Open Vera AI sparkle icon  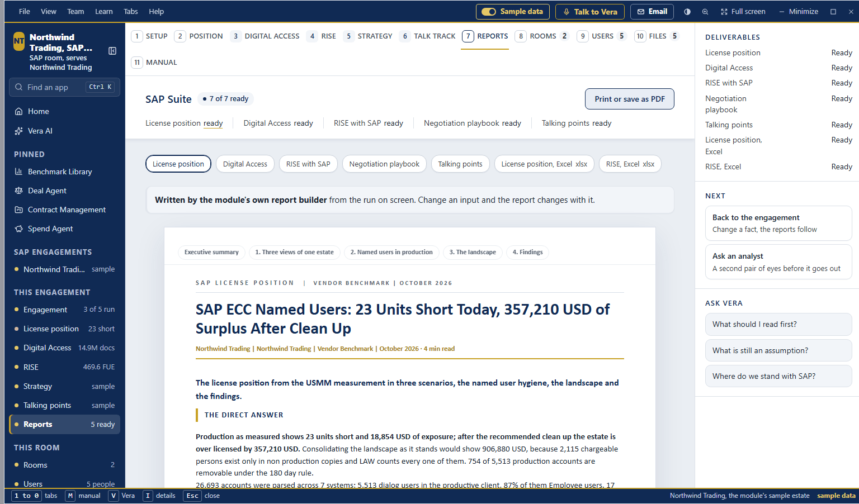tap(19, 131)
